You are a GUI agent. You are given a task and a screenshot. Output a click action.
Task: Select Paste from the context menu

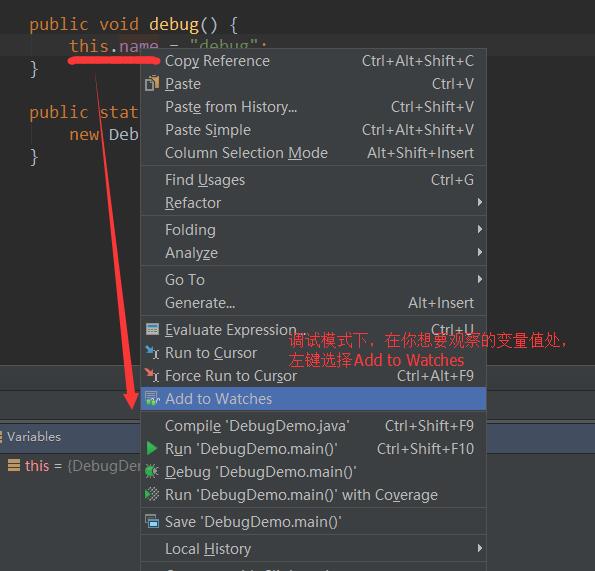pyautogui.click(x=313, y=84)
